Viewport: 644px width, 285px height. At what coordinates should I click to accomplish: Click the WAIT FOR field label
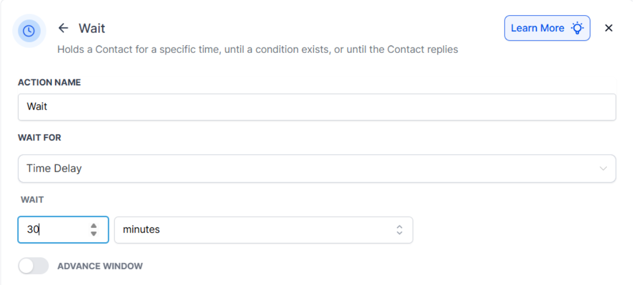tap(39, 138)
